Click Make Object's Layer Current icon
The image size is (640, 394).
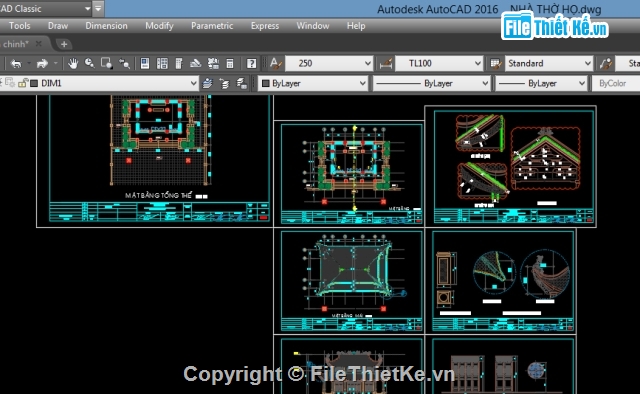[x=208, y=83]
